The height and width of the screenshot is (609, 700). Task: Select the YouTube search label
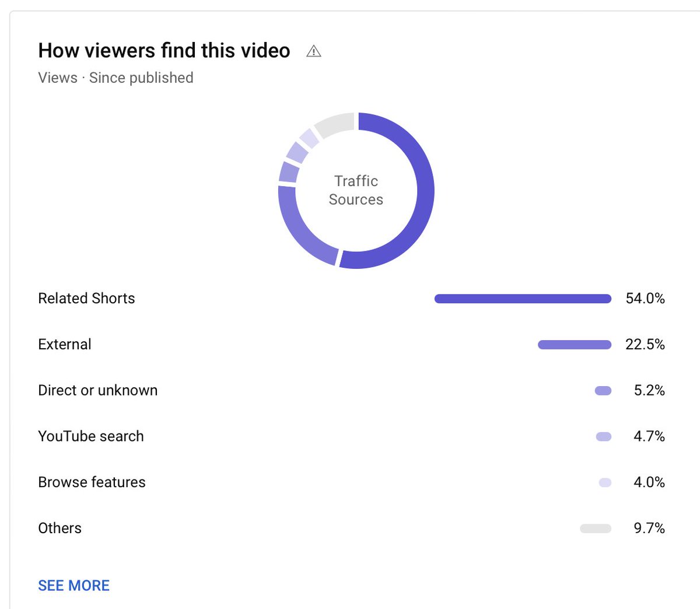pyautogui.click(x=91, y=436)
